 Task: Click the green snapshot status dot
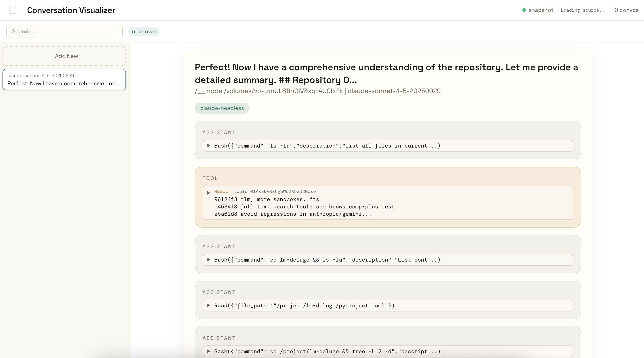(x=524, y=10)
